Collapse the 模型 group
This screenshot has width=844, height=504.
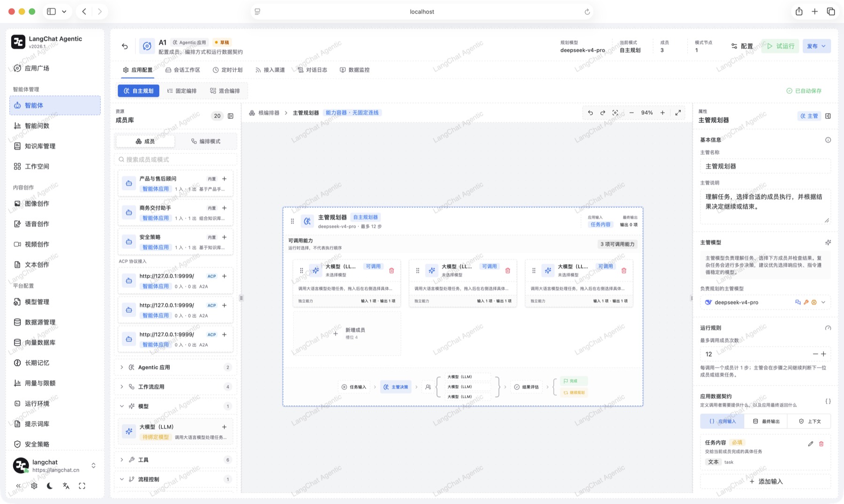(x=175, y=406)
